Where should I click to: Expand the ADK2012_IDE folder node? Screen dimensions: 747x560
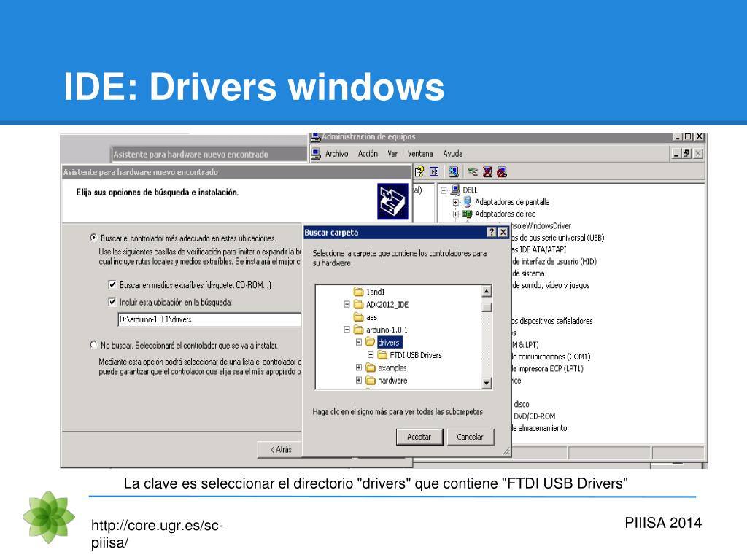(x=347, y=304)
